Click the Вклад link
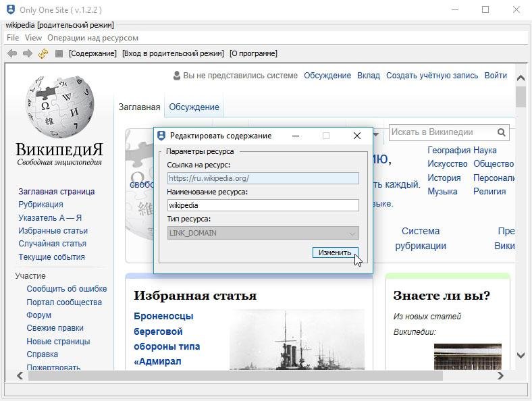This screenshot has height=401, width=532. point(369,76)
